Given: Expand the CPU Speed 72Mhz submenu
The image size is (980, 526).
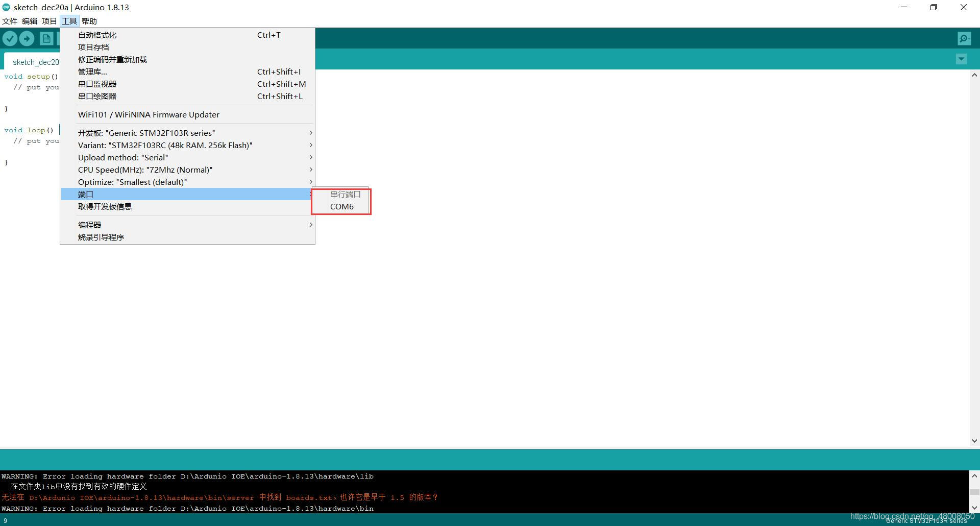Looking at the screenshot, I should 187,170.
